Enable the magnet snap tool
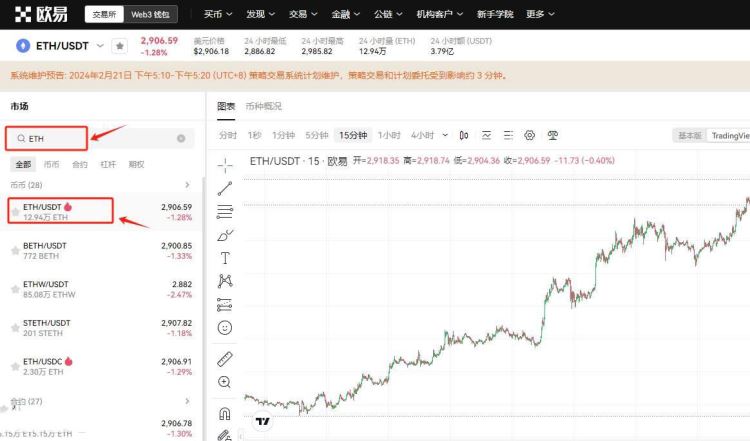This screenshot has width=750, height=441. [224, 413]
